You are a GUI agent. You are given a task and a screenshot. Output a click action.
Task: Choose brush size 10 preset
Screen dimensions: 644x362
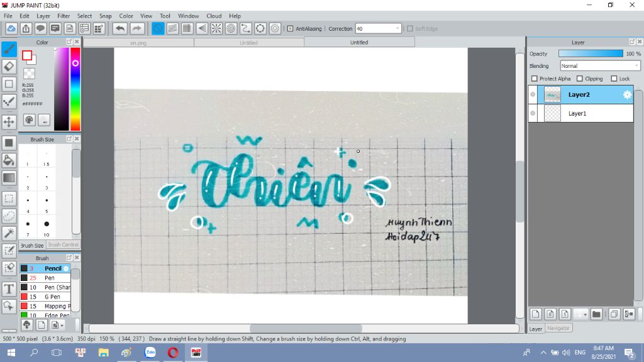point(47,227)
